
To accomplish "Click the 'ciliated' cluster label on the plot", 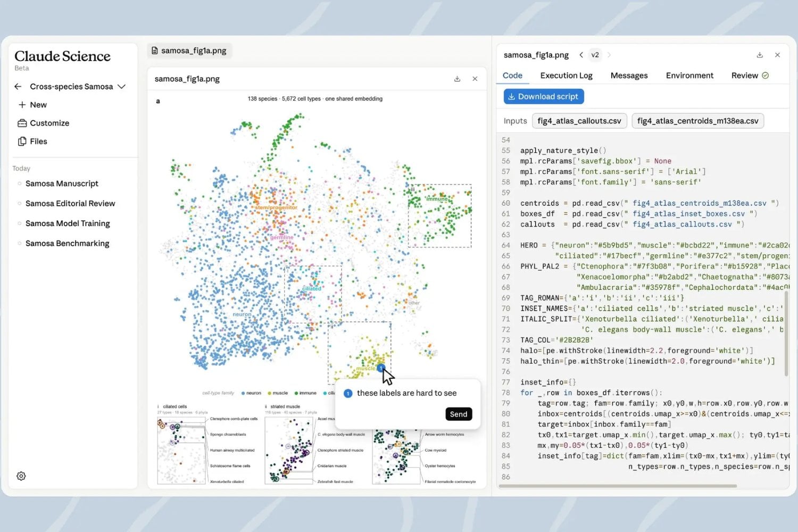I will 312,288.
